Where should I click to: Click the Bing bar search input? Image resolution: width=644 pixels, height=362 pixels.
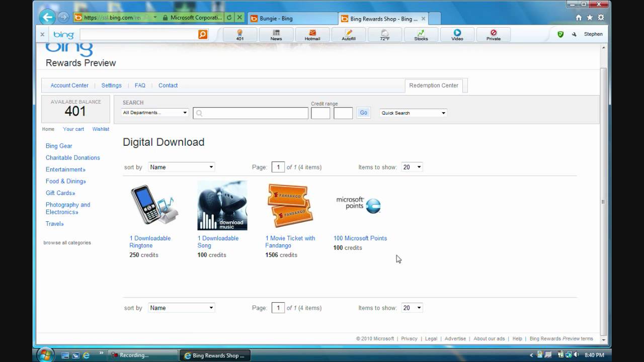click(139, 34)
